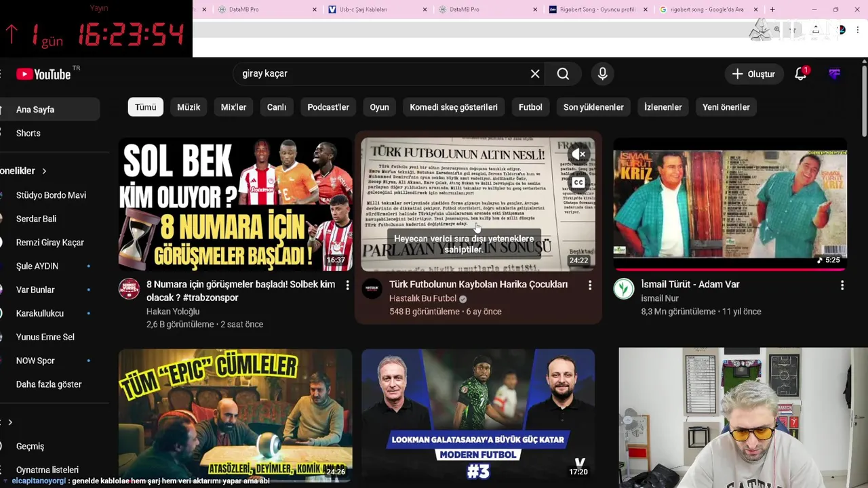
Task: Close the Usb-c Şarj Kabloları tab
Action: click(425, 9)
